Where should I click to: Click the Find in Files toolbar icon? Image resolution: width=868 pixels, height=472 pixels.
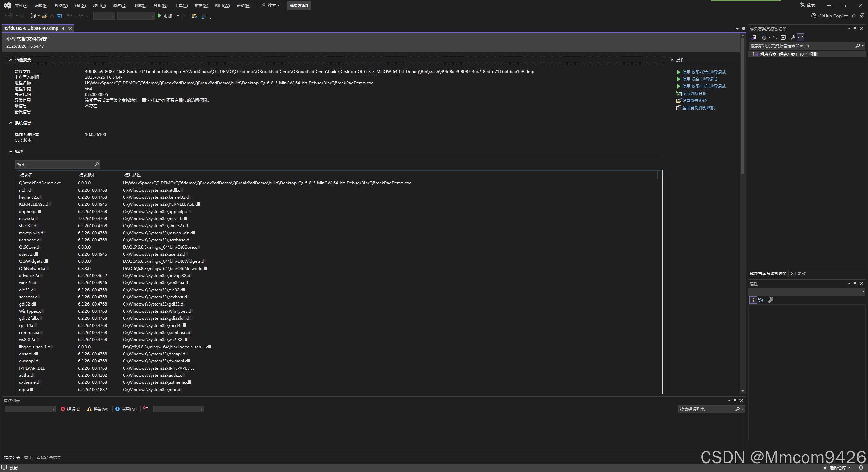[x=194, y=16]
